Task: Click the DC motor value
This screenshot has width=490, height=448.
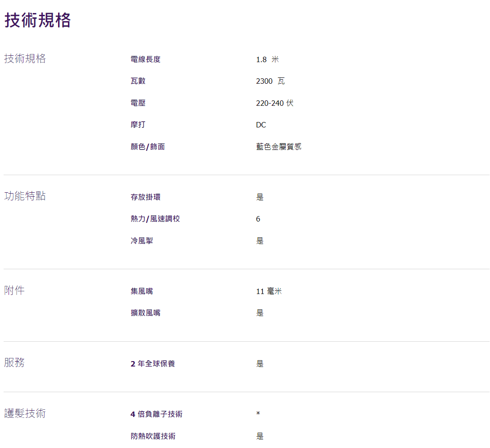Action: tap(261, 125)
